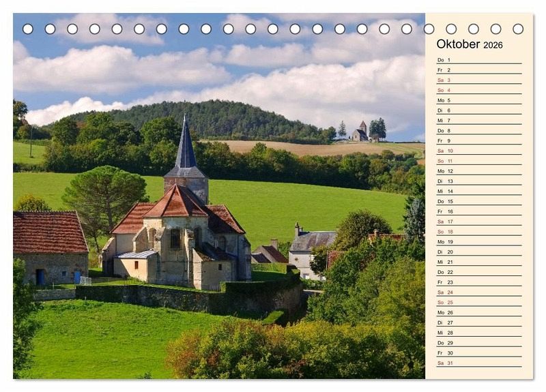Image resolution: width=546 pixels, height=392 pixels.
Task: Select the Sa 24 entry line
Action: pos(478,292)
